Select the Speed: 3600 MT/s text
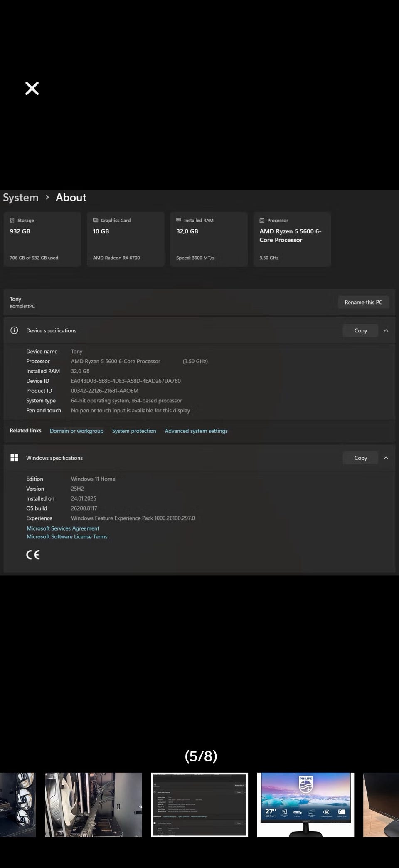This screenshot has width=399, height=868. (x=195, y=258)
